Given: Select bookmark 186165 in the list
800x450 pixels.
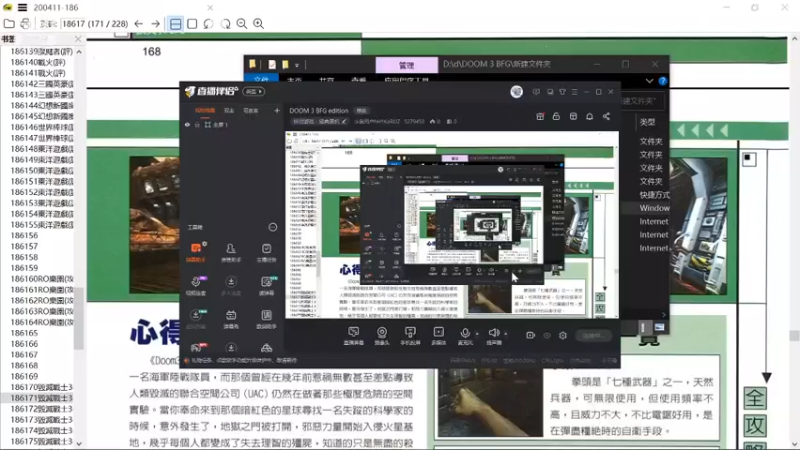Looking at the screenshot, I should (24, 333).
